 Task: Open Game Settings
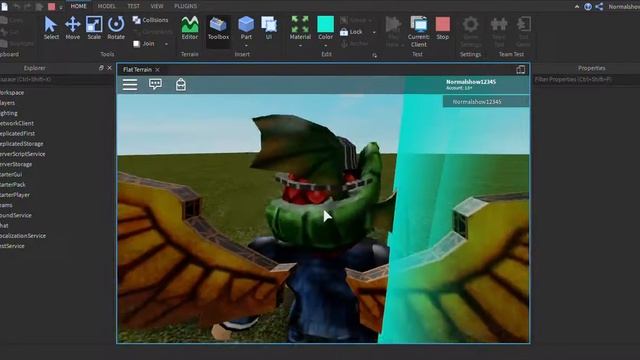(x=471, y=32)
